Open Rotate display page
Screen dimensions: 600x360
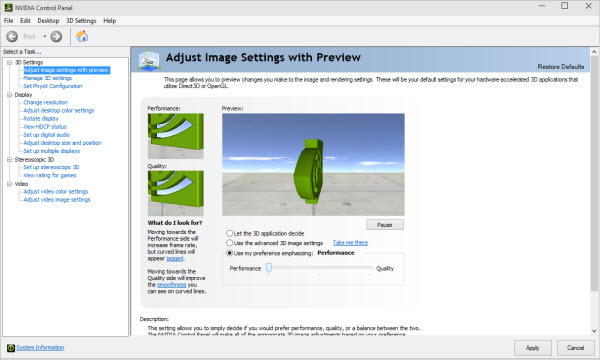tap(41, 119)
